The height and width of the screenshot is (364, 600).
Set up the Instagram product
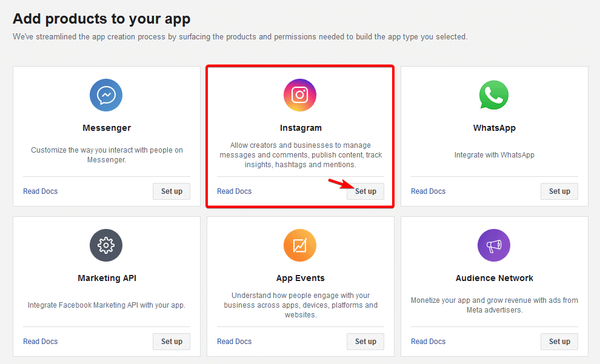point(365,191)
